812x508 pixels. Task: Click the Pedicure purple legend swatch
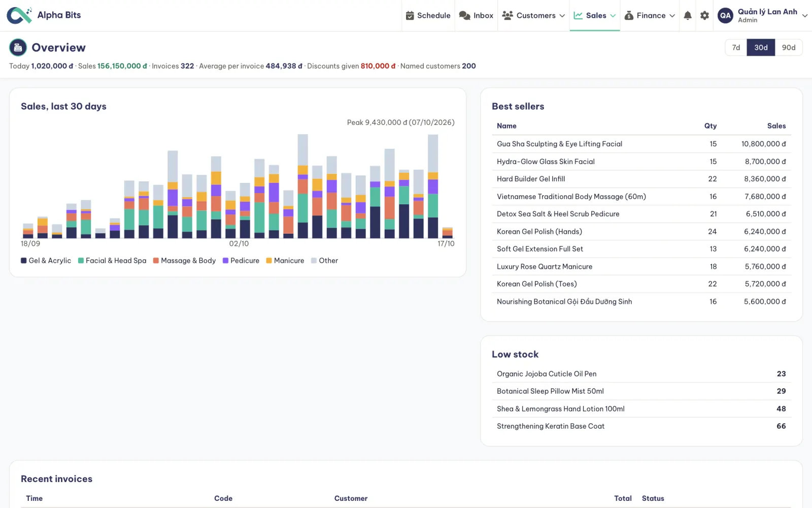coord(225,261)
